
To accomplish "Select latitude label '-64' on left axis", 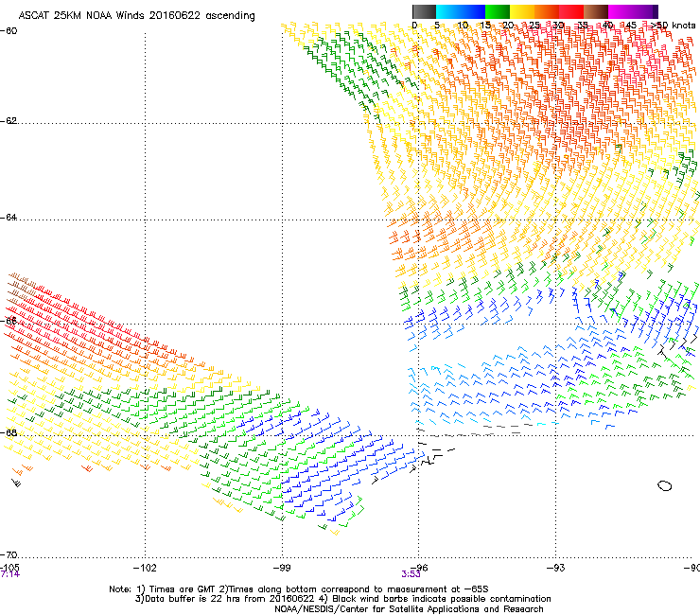I will 9,218.
